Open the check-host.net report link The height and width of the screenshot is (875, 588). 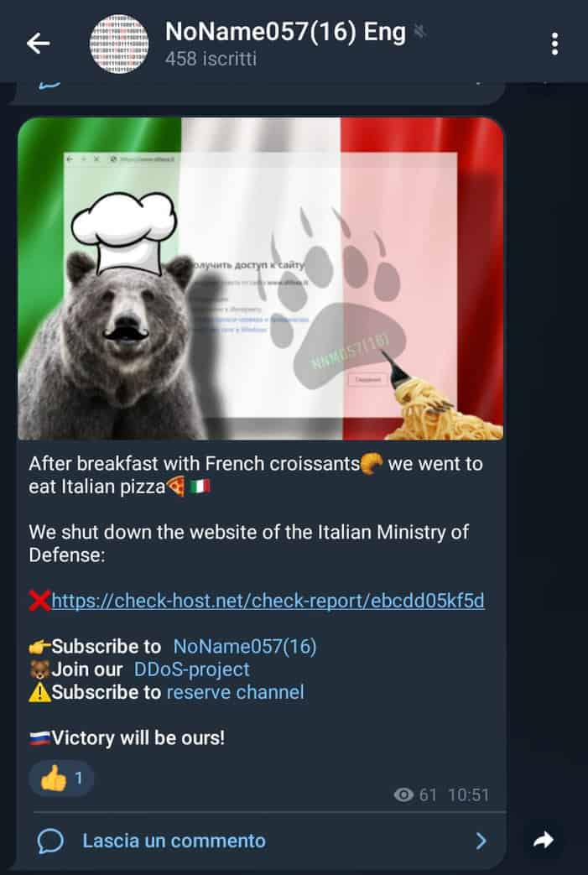click(x=268, y=601)
